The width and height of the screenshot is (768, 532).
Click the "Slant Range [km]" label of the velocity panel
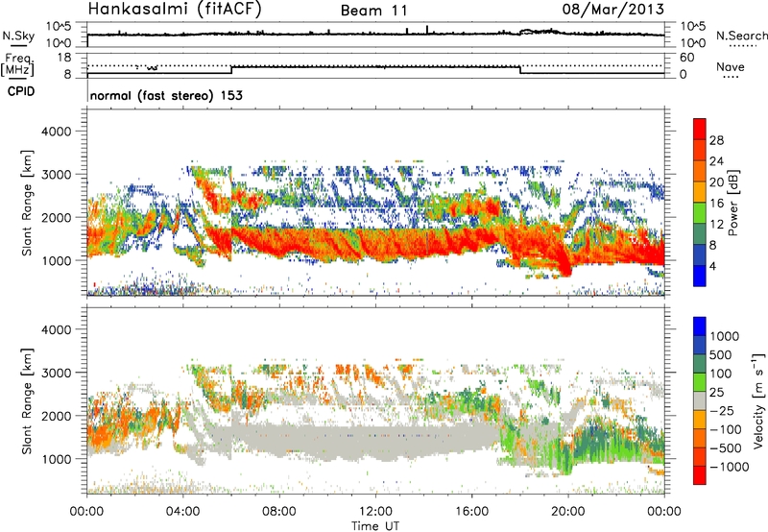tap(27, 401)
